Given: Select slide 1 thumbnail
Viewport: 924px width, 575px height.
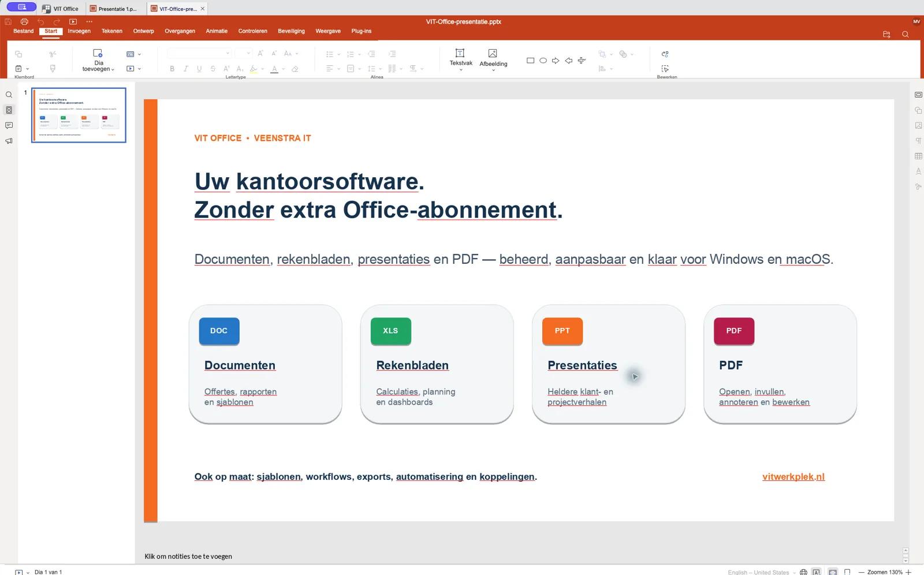Looking at the screenshot, I should pyautogui.click(x=79, y=115).
